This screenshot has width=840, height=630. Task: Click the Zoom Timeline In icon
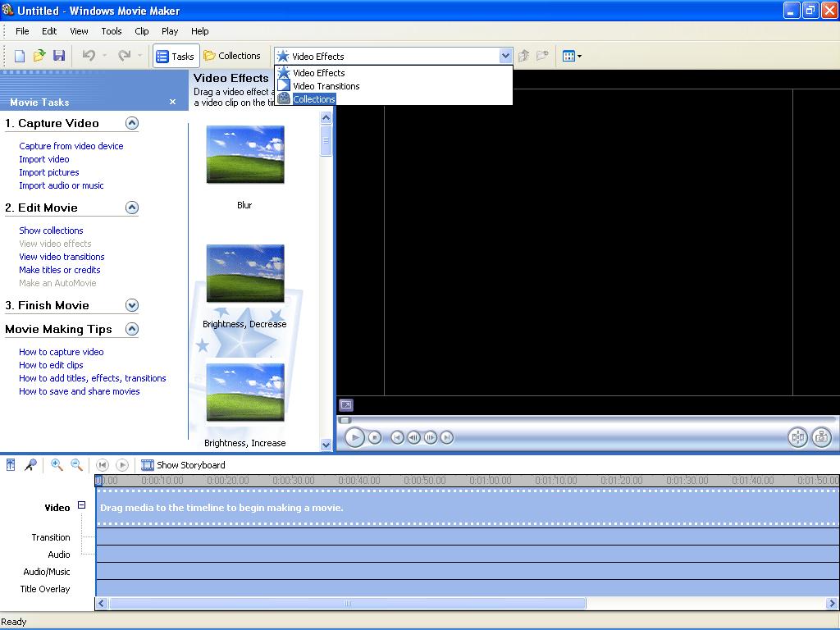pyautogui.click(x=57, y=465)
